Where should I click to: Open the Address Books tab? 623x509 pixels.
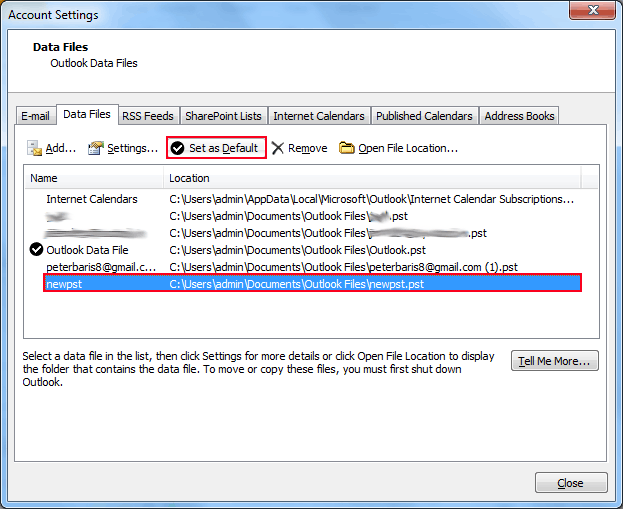(519, 116)
